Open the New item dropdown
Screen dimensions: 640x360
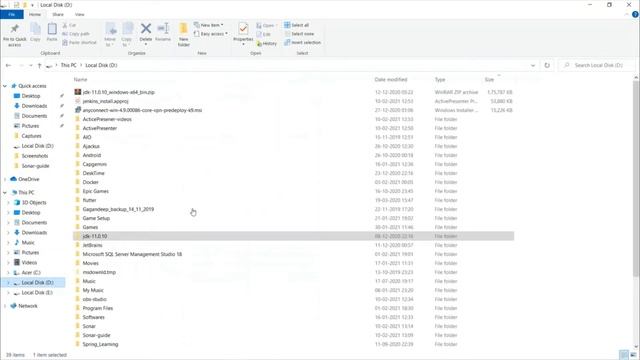[x=209, y=25]
